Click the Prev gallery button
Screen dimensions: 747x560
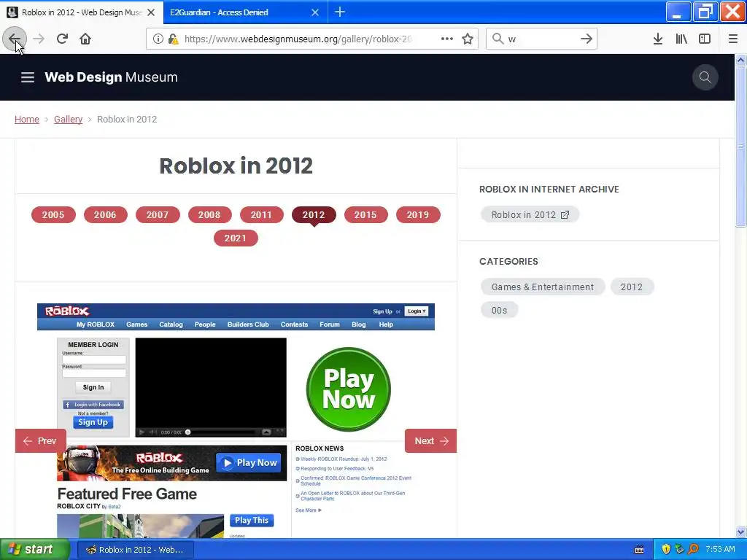(x=41, y=441)
